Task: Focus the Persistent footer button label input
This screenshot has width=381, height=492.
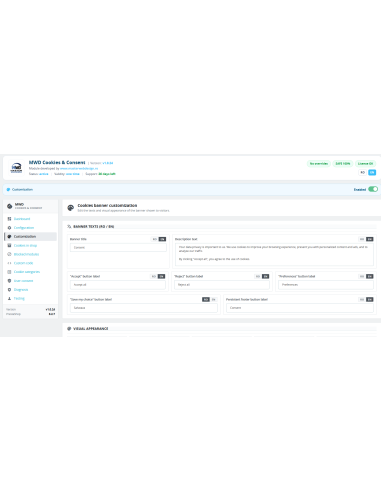Action: 300,308
